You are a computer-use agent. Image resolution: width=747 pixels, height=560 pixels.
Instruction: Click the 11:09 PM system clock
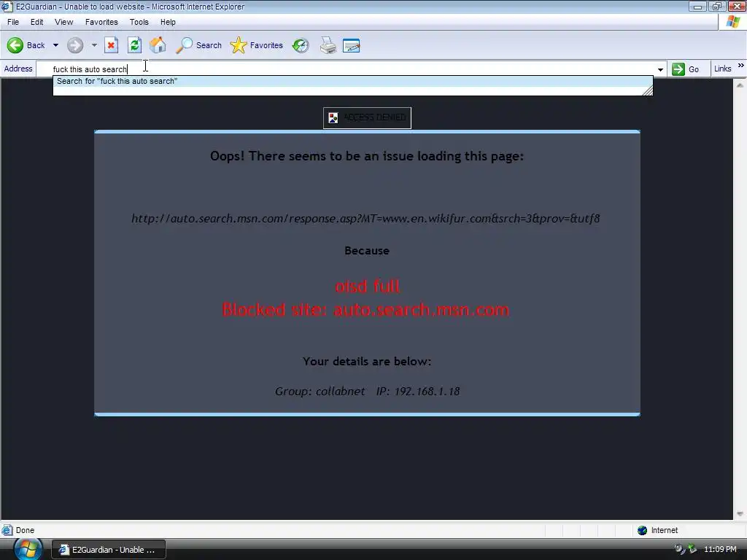[720, 549]
